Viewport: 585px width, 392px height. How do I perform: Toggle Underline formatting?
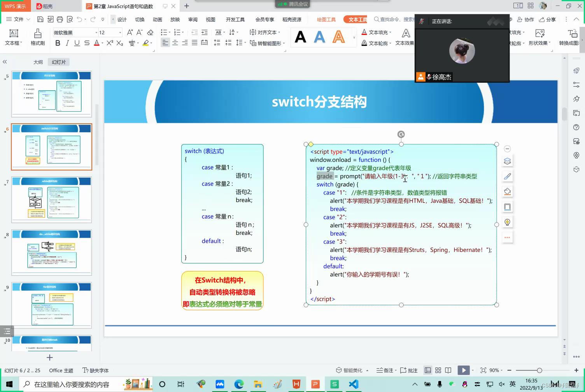coord(77,43)
